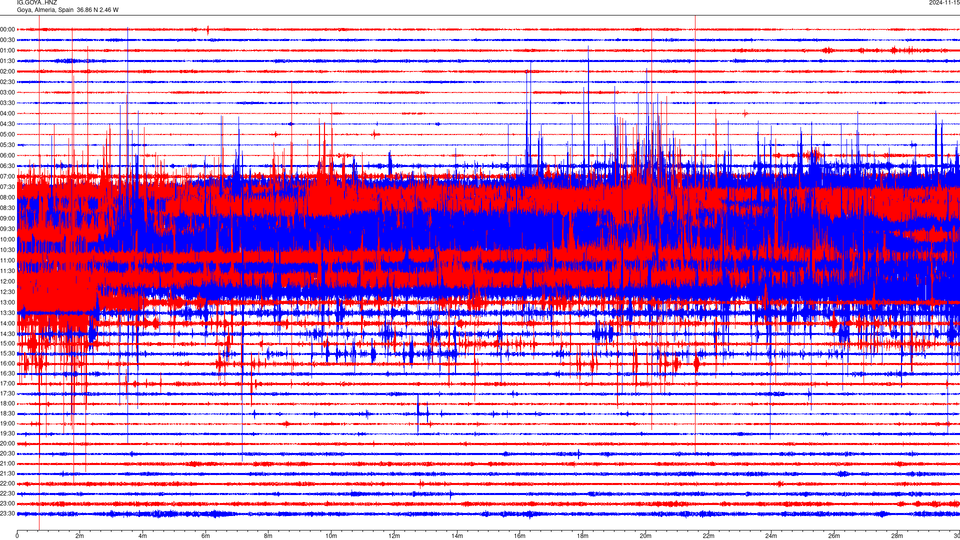
Task: Select the 19:00 time label
Action: [7, 424]
